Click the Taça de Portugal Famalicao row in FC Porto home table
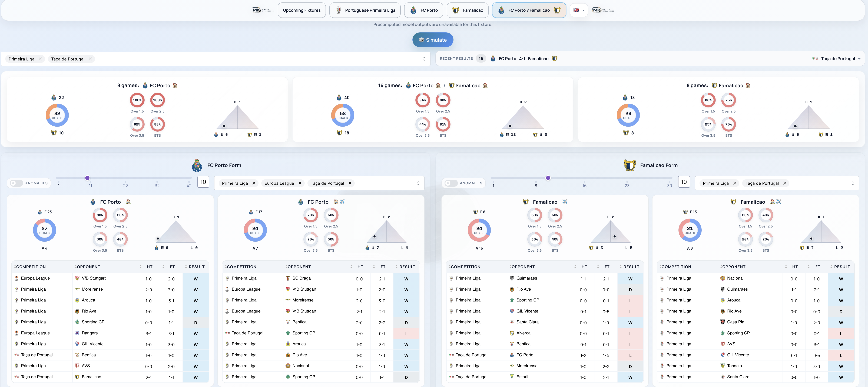Image resolution: width=868 pixels, height=387 pixels. point(110,377)
